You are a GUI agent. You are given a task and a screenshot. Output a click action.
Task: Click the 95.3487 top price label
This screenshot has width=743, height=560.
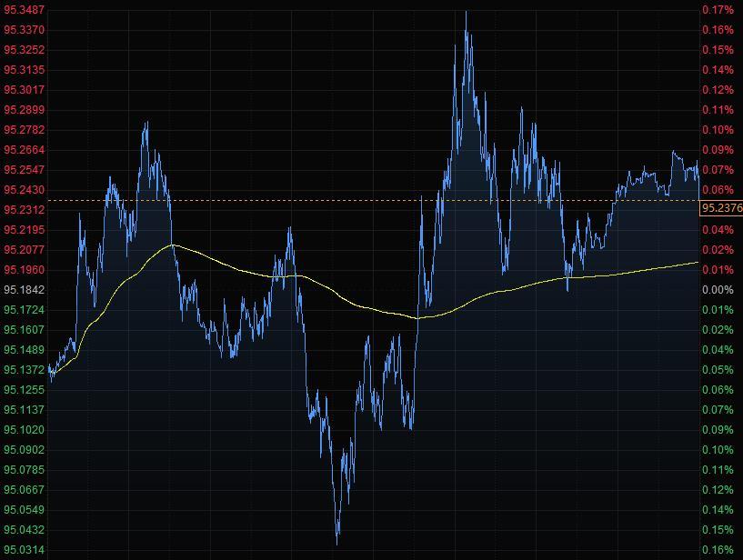25,10
